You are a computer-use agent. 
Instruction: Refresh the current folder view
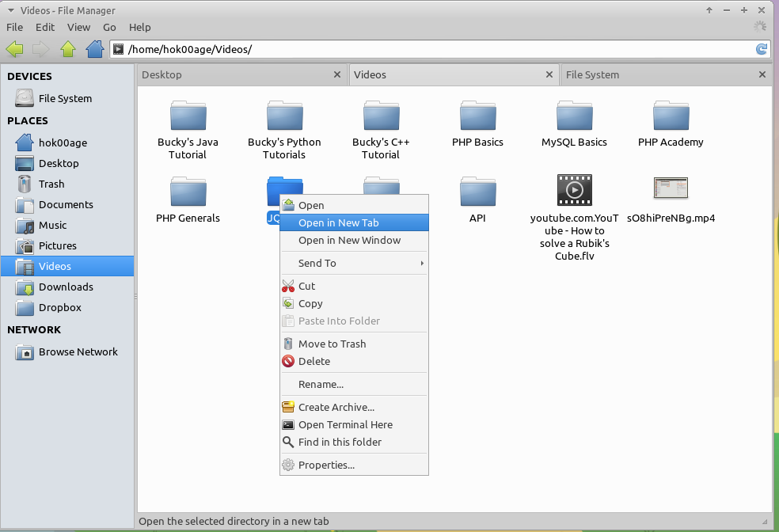[x=761, y=48]
